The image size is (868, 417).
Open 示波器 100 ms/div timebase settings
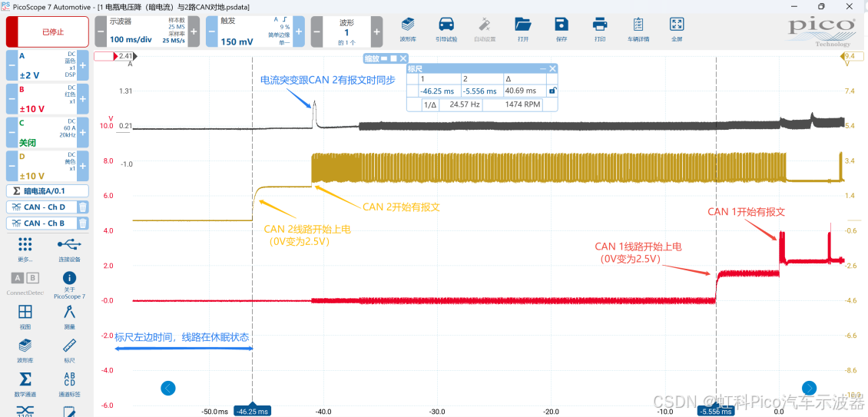147,31
